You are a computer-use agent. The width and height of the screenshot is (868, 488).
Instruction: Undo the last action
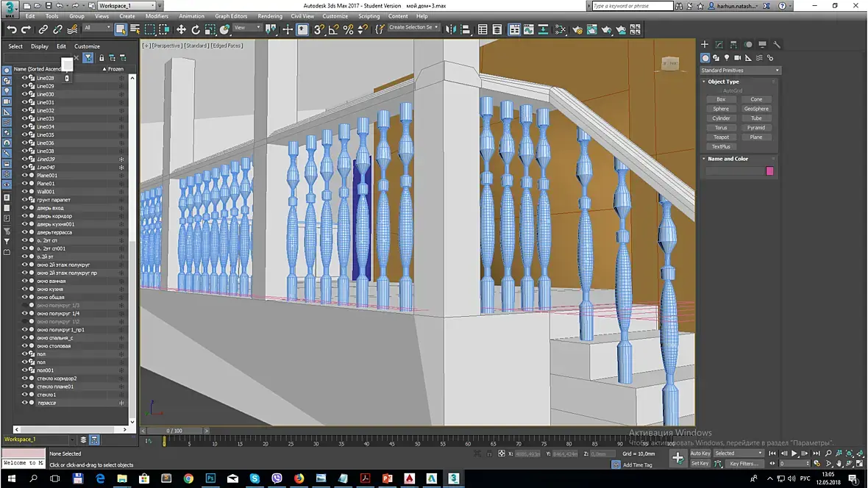click(x=12, y=29)
